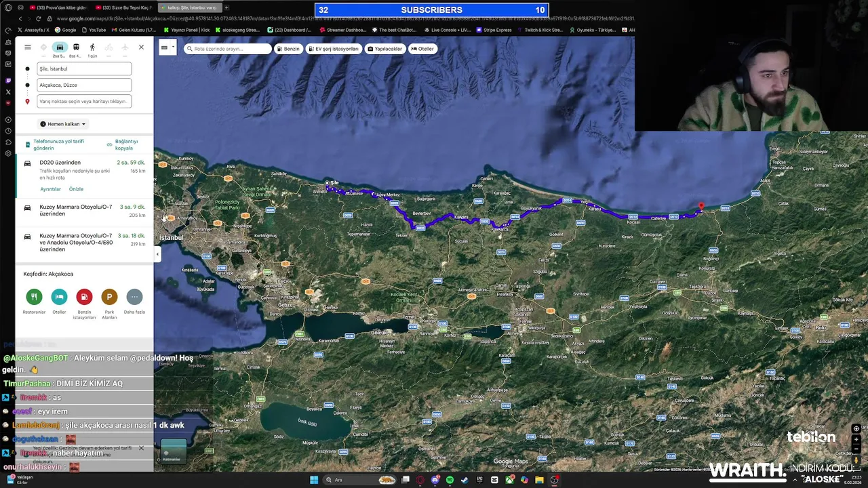Center map on your location
This screenshot has height=488, width=868.
point(856,429)
